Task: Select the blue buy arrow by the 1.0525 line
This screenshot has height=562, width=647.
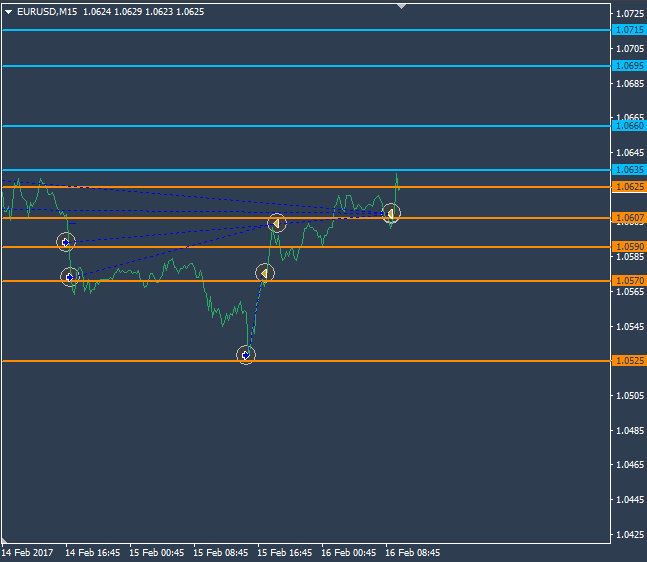Action: tap(246, 355)
